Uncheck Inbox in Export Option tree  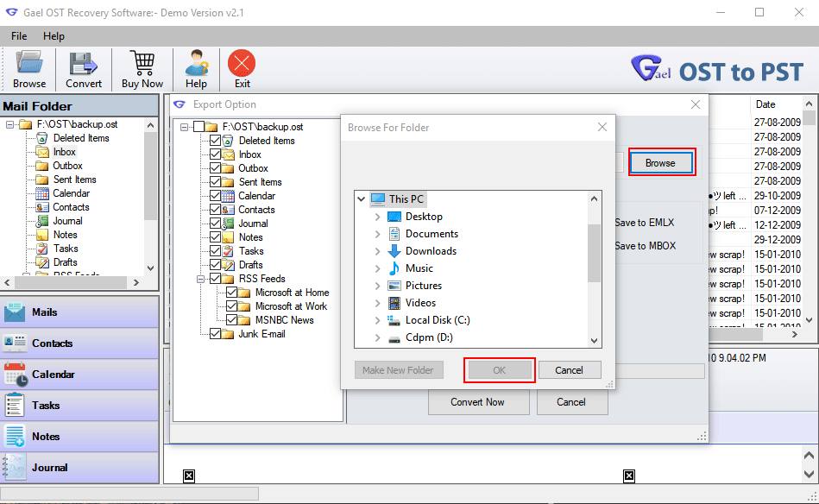[215, 154]
